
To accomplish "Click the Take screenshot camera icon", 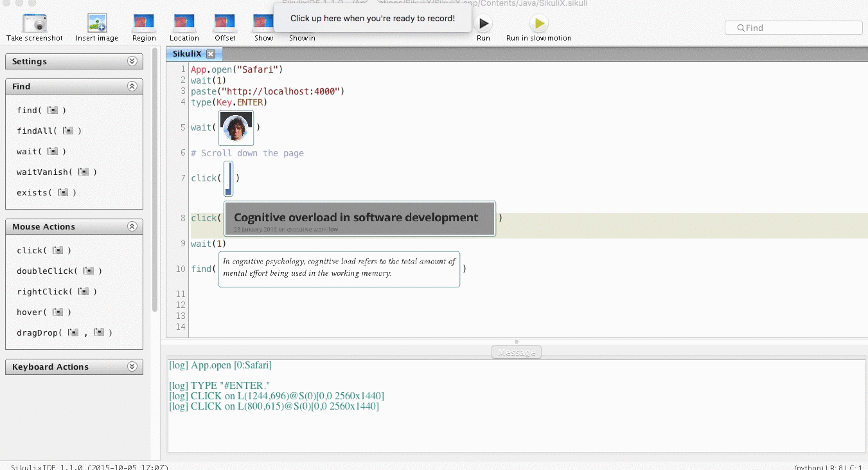I will (35, 23).
